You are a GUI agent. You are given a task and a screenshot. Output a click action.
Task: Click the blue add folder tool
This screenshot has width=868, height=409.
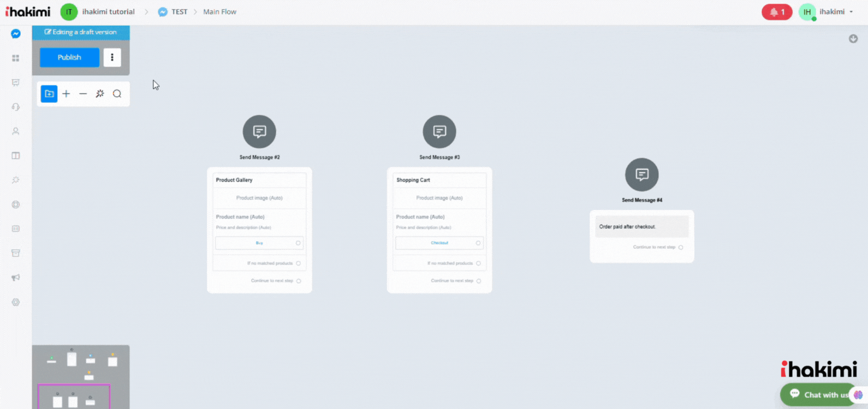[x=49, y=94]
